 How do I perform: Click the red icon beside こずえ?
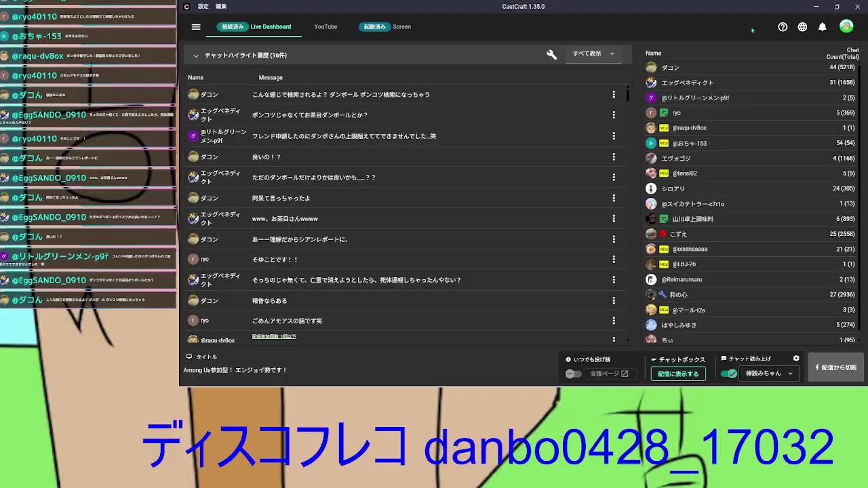click(x=663, y=234)
